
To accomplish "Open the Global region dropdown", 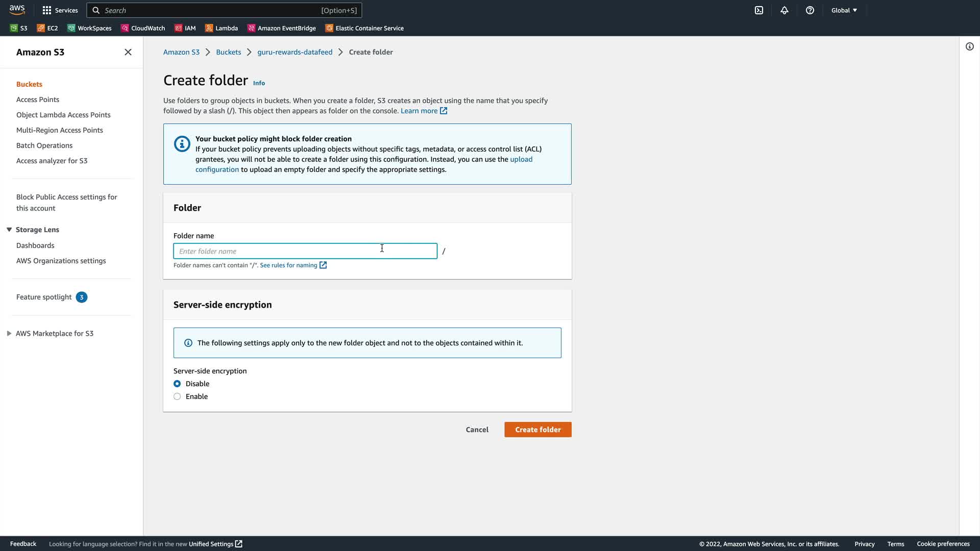I will click(844, 10).
